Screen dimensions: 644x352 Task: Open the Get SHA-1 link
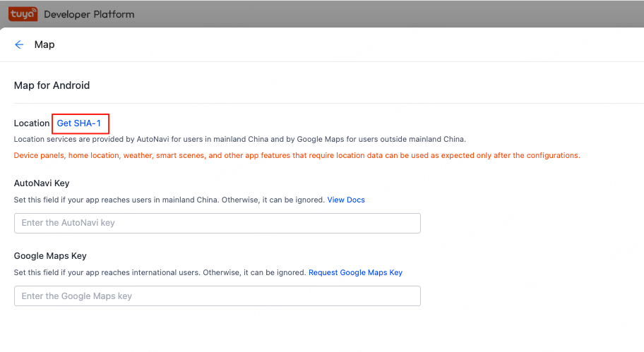tap(79, 123)
